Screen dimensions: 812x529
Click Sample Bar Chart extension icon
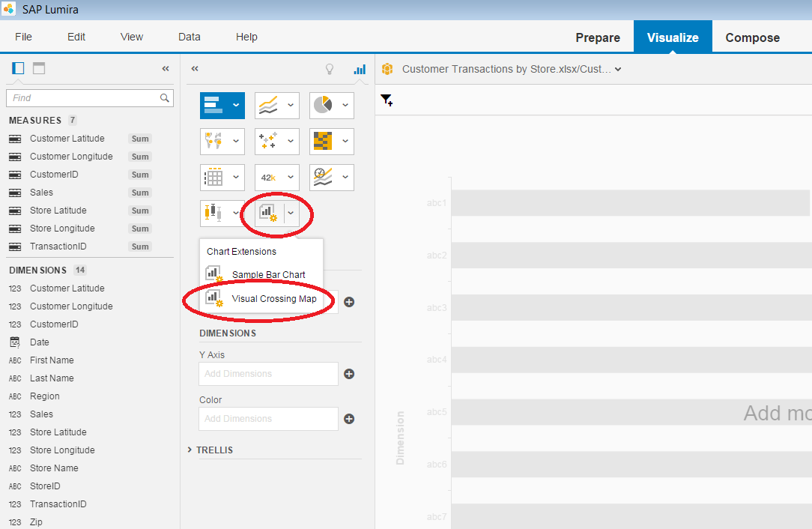(214, 273)
